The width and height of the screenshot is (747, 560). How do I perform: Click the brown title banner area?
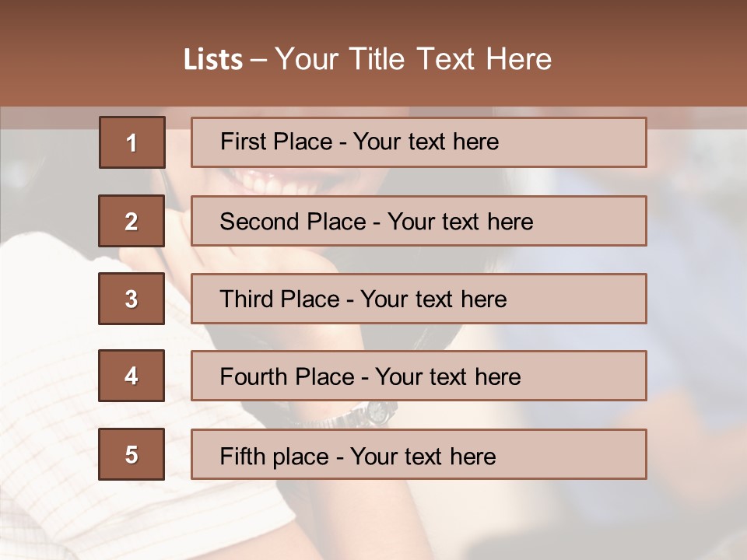tap(373, 53)
